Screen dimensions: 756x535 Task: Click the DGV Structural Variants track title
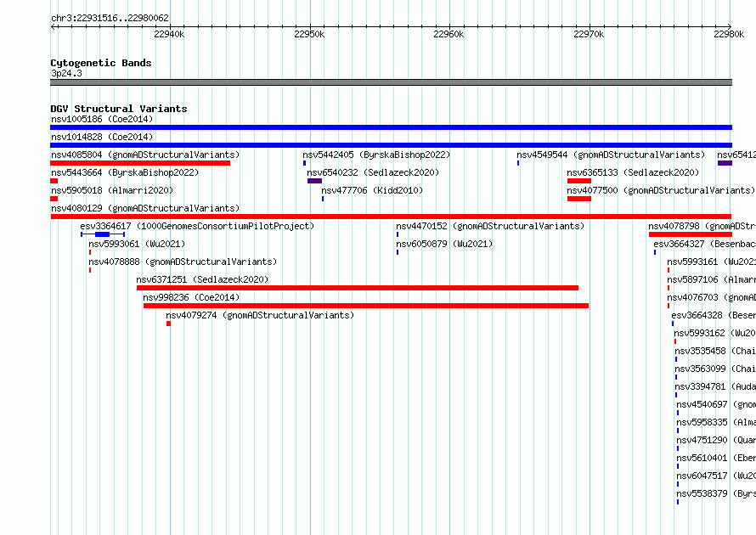119,109
